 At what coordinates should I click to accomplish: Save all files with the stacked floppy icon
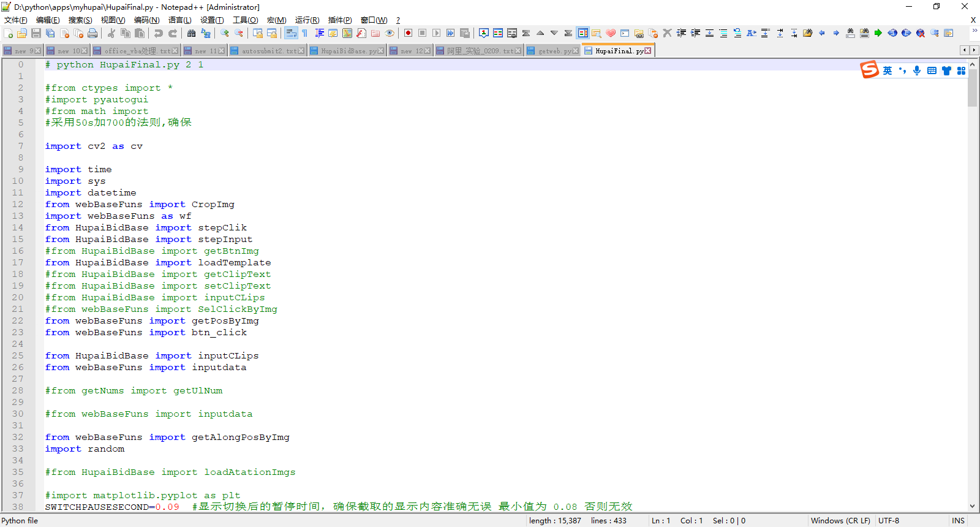[x=50, y=33]
